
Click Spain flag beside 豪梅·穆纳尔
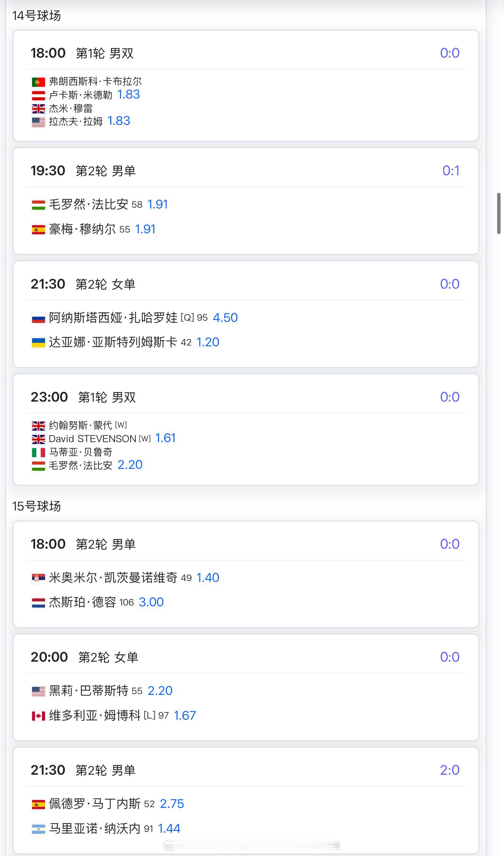point(39,229)
